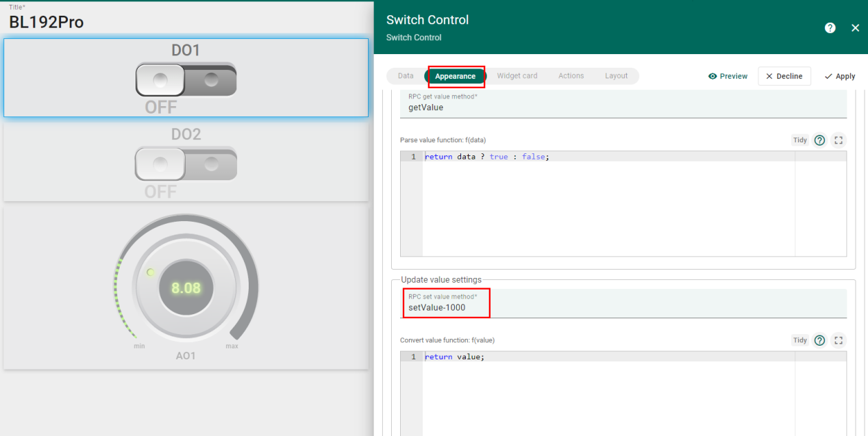Open the Widget card tab
This screenshot has width=868, height=436.
click(517, 76)
